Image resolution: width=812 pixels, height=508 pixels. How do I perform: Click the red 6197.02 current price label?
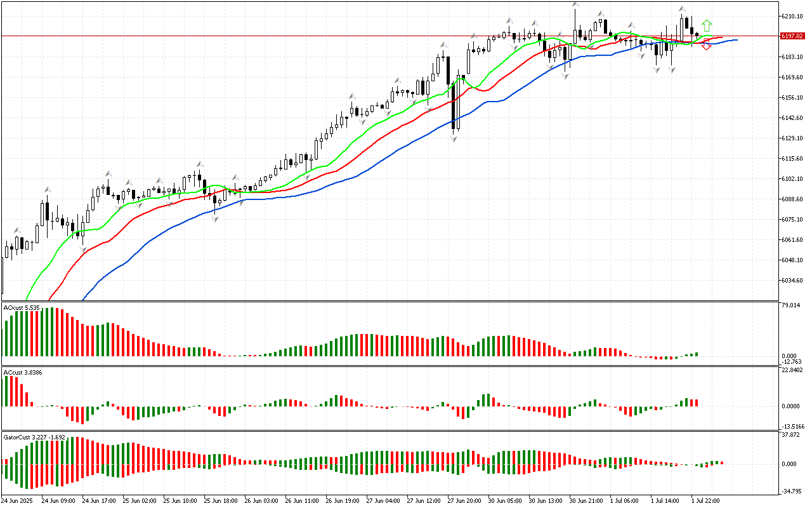[x=792, y=36]
